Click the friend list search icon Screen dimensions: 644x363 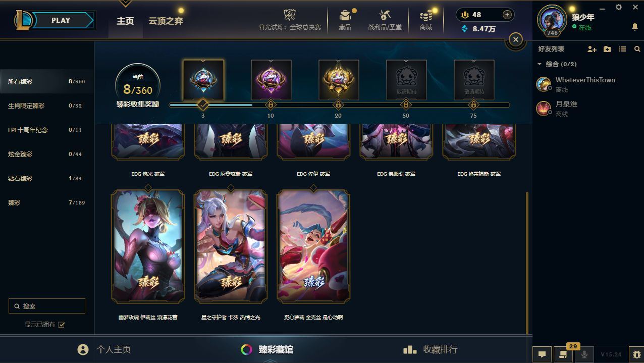637,49
